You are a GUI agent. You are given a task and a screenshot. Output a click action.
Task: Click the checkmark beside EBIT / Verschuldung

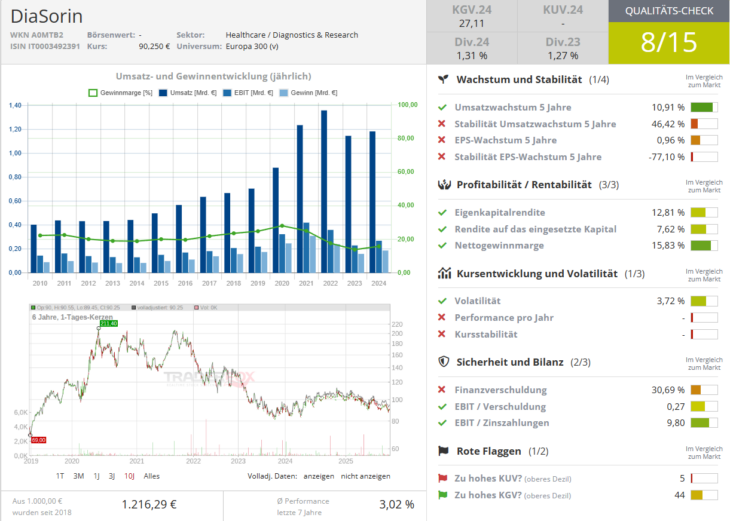click(442, 406)
